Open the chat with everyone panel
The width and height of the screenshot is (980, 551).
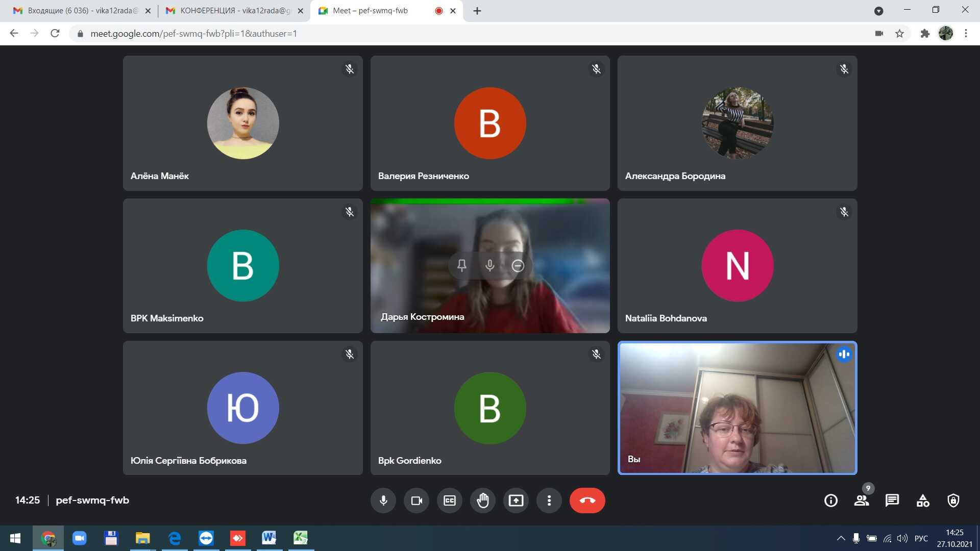892,500
